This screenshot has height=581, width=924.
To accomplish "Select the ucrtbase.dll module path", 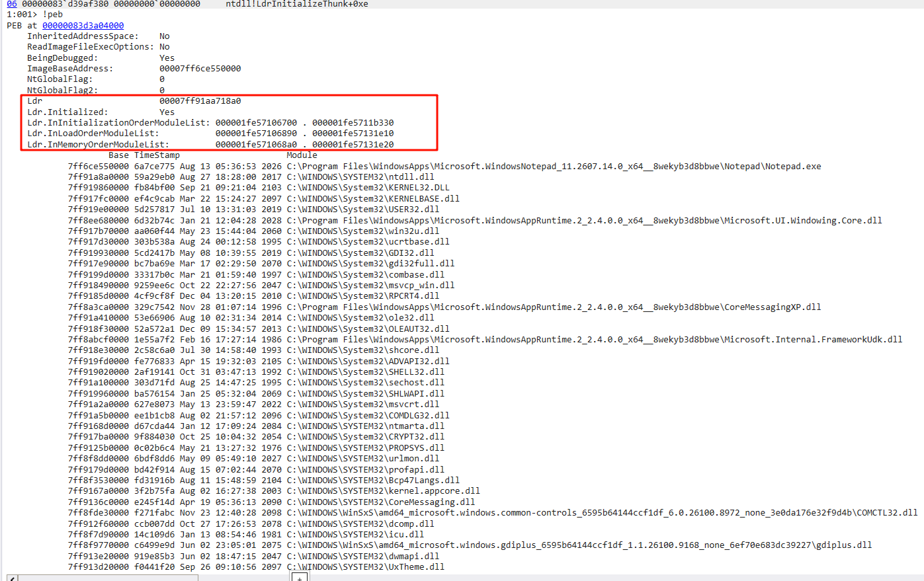I will point(368,242).
